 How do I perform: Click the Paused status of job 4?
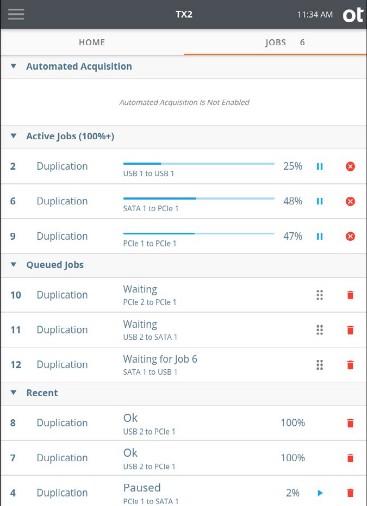click(x=142, y=488)
